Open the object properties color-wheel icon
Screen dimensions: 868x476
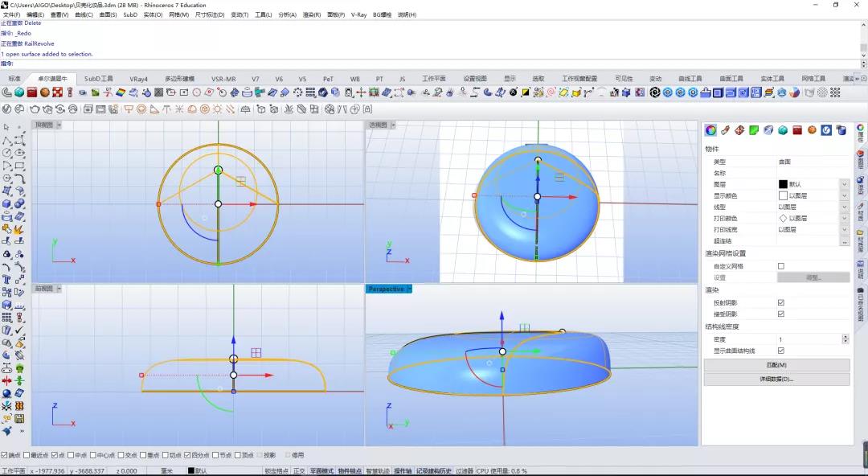tap(710, 130)
